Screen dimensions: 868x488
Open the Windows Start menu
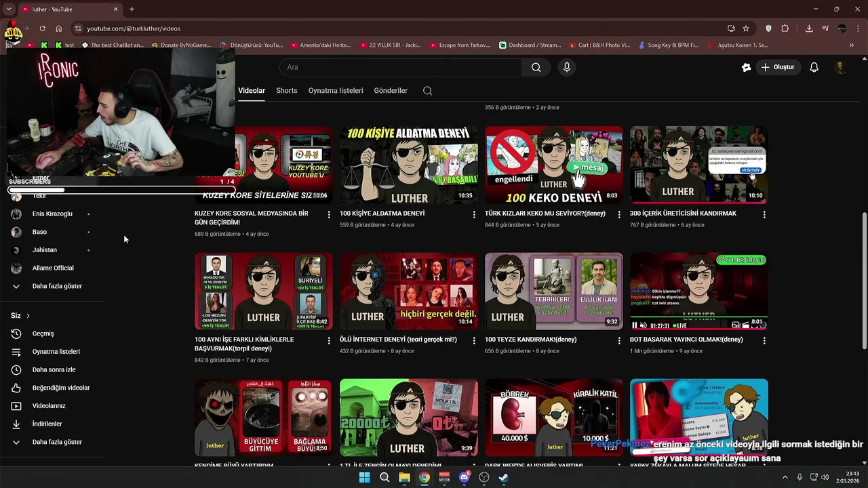(364, 477)
